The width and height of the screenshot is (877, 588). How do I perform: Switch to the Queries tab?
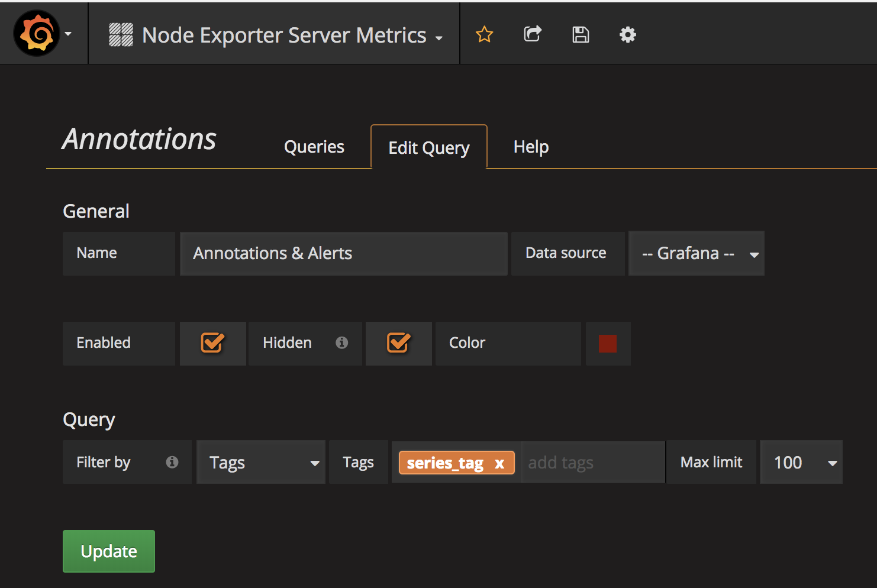click(314, 147)
